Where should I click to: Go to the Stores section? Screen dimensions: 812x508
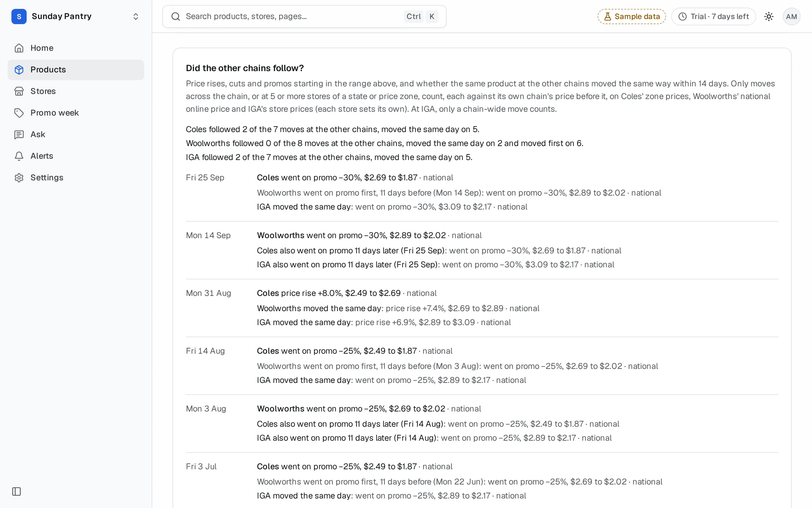76,91
